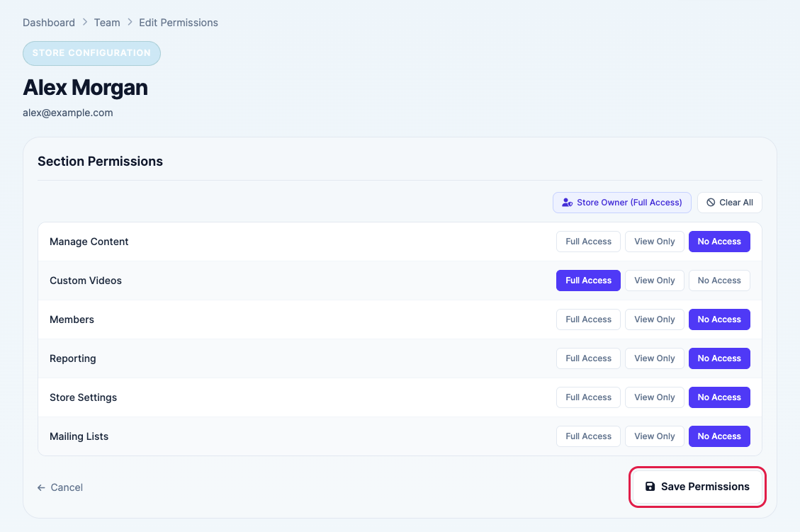800x532 pixels.
Task: Choose No Access for Members
Action: (719, 319)
